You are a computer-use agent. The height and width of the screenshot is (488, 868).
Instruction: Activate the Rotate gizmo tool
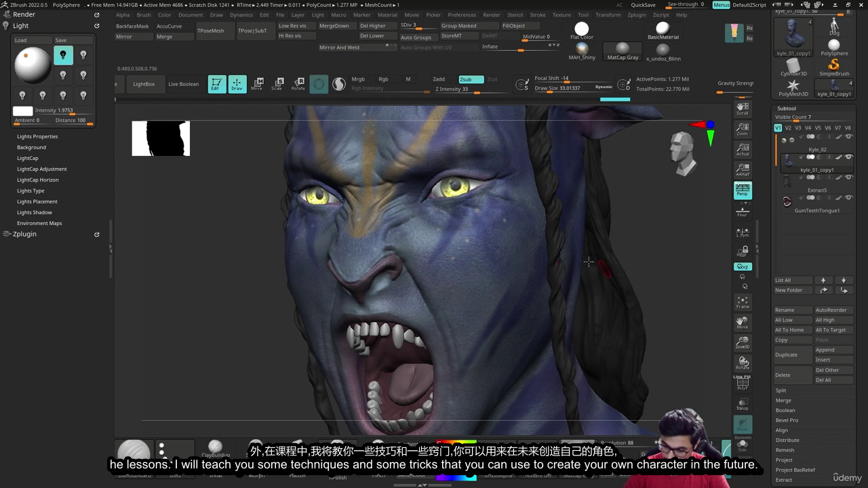pos(298,84)
